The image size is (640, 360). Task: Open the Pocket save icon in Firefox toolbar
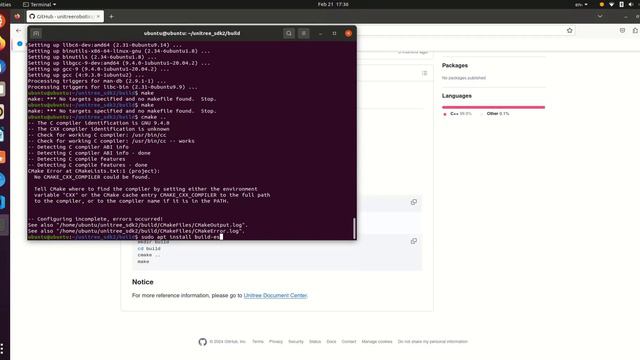pyautogui.click(x=622, y=31)
